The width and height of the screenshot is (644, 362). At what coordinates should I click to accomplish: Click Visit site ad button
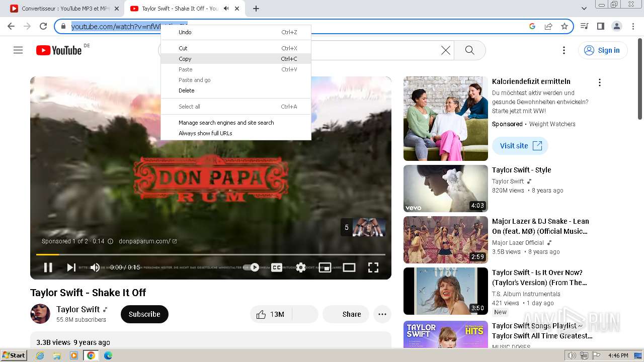click(x=520, y=146)
